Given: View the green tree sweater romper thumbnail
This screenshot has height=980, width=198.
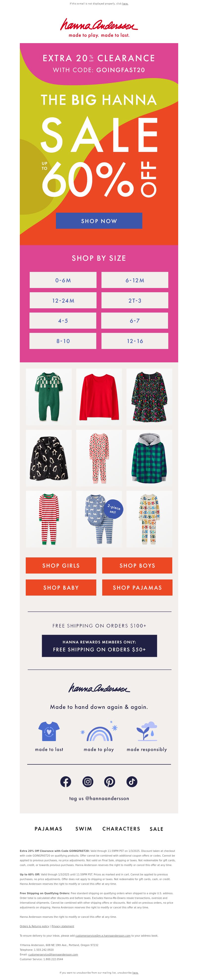Looking at the screenshot, I should click(x=49, y=397).
